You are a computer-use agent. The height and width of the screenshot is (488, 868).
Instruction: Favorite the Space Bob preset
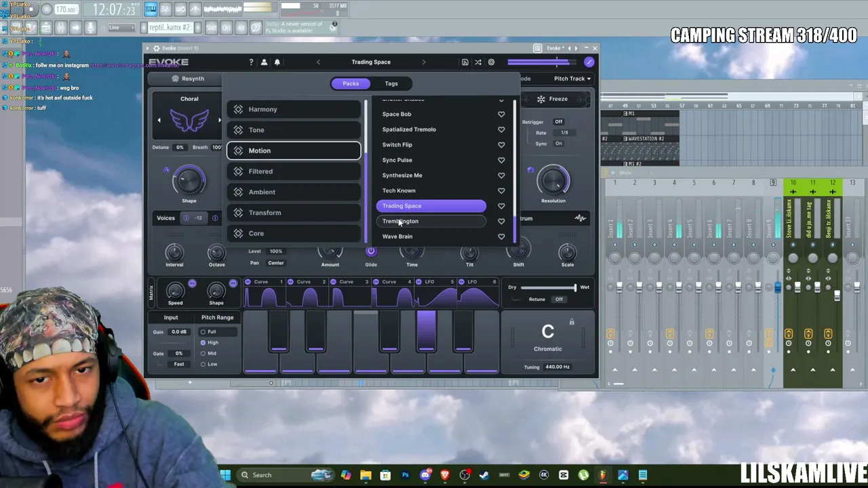pyautogui.click(x=501, y=115)
